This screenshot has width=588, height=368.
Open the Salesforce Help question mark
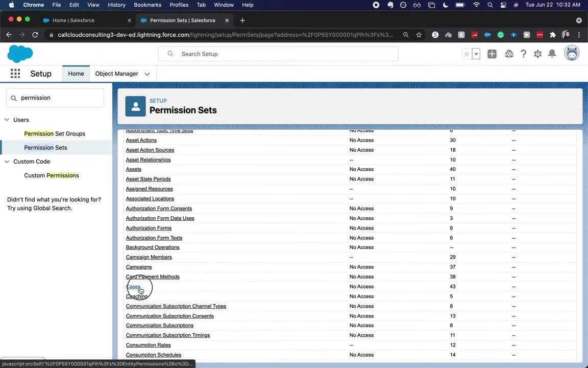(x=523, y=54)
